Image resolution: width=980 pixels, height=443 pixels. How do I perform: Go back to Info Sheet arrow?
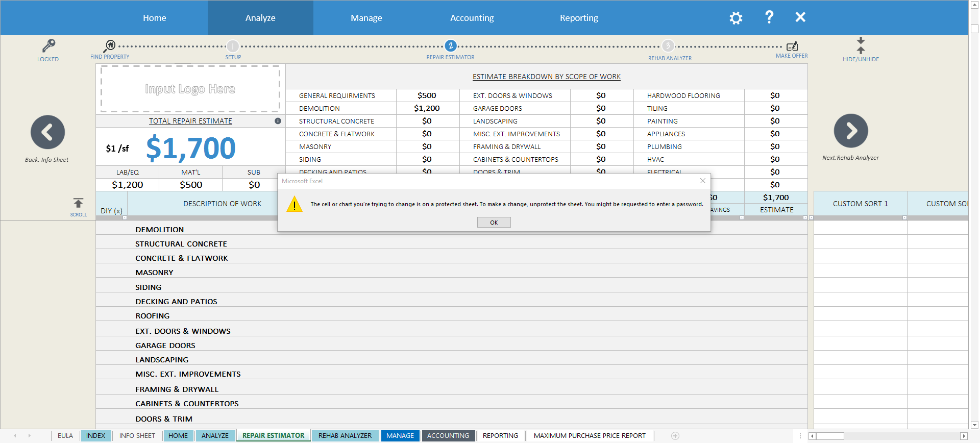[x=47, y=132]
